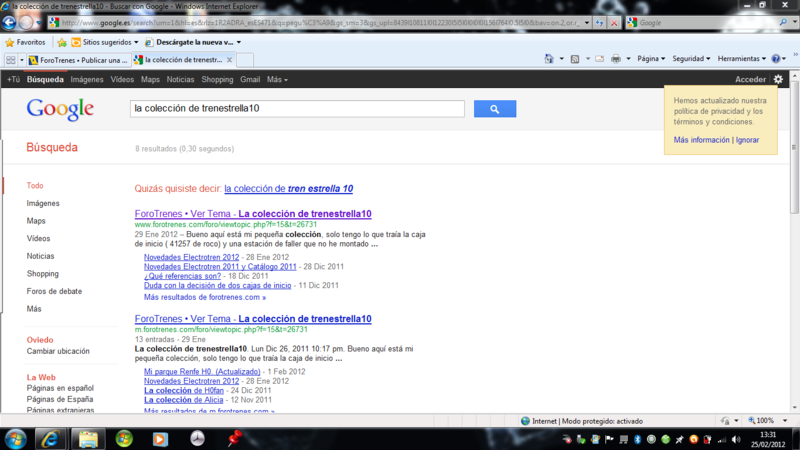800x450 pixels.
Task: Click suggestion la colección de tren estrella 10
Action: click(288, 189)
